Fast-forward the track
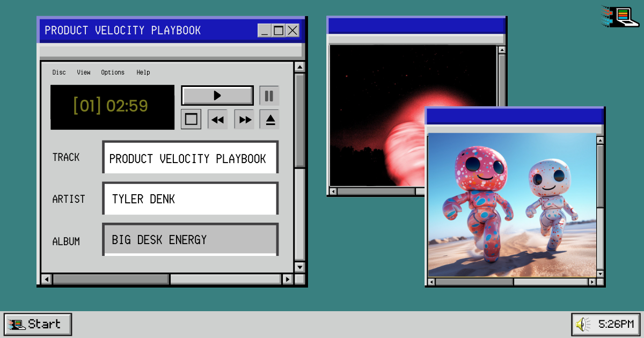 pyautogui.click(x=244, y=119)
